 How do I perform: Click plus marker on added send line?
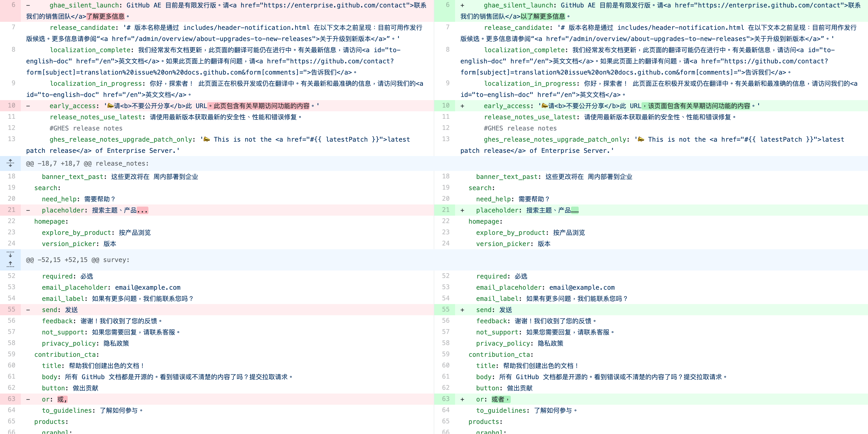462,310
